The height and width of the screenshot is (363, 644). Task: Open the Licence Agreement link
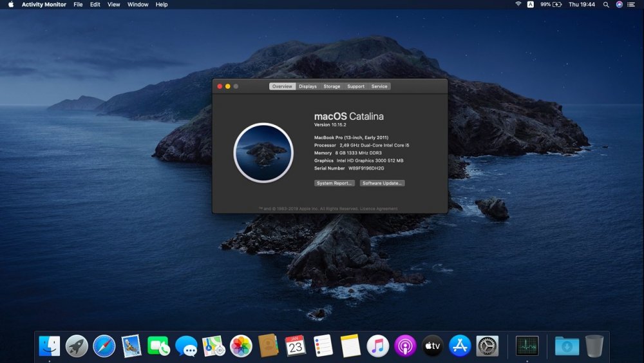pyautogui.click(x=379, y=209)
